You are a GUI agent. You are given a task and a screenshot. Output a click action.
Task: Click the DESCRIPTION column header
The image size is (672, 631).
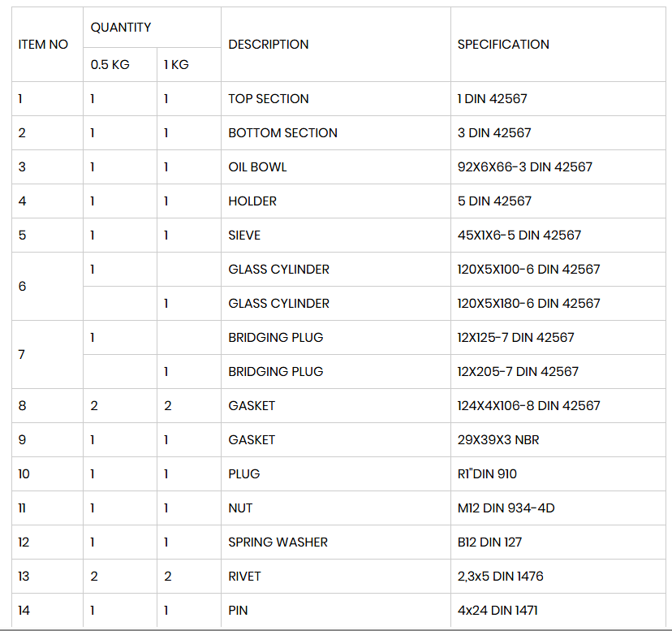pos(335,44)
